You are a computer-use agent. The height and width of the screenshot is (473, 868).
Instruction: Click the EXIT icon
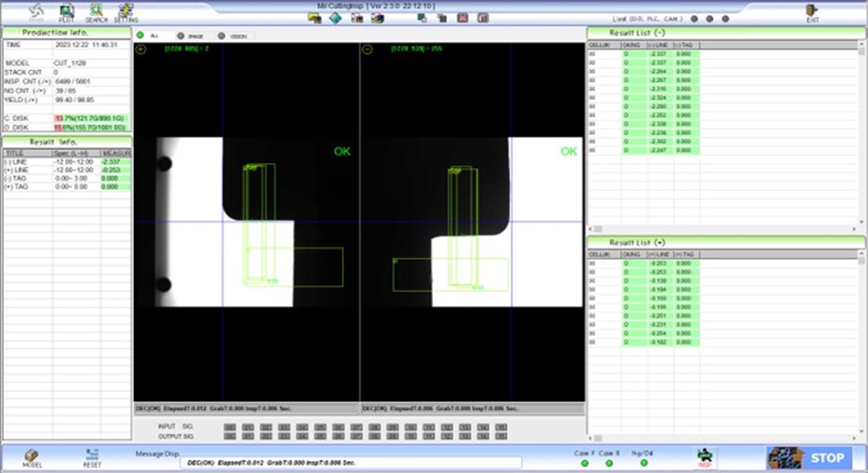(812, 12)
